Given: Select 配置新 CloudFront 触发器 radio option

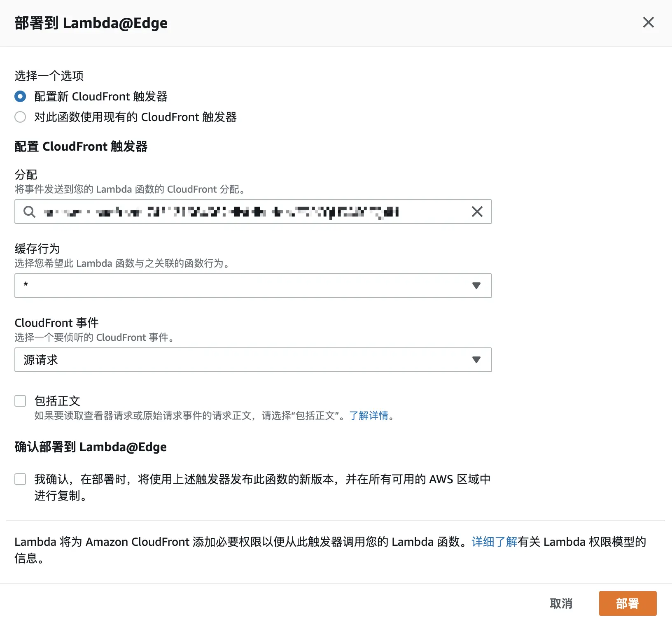Looking at the screenshot, I should 20,96.
